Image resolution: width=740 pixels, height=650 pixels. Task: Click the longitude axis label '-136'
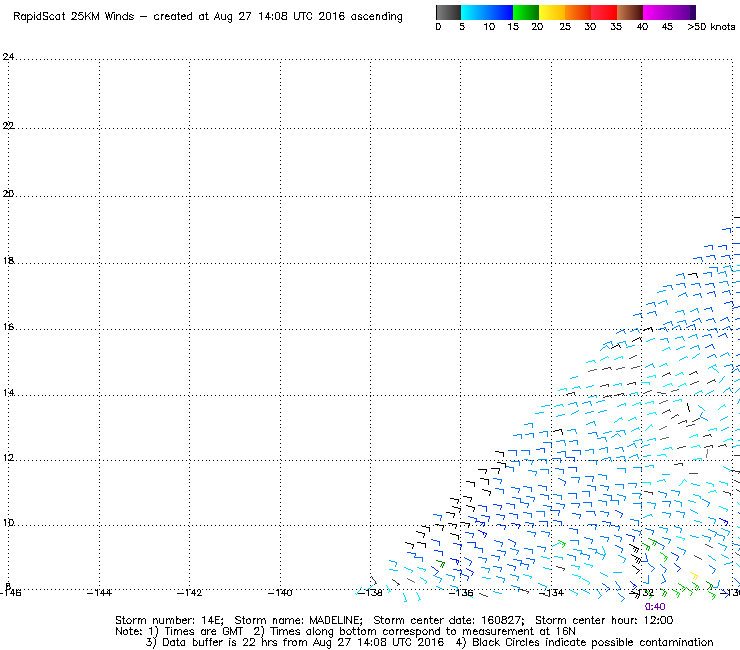tap(461, 593)
